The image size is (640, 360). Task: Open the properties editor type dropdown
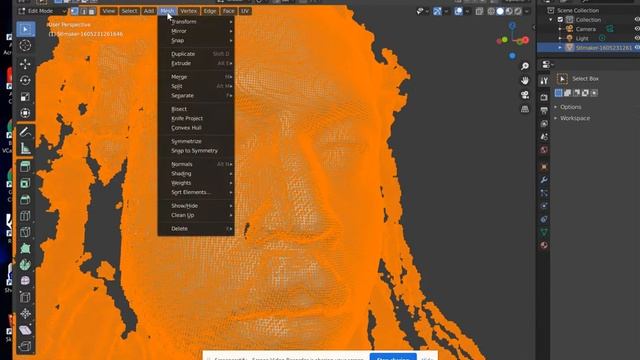tap(547, 64)
